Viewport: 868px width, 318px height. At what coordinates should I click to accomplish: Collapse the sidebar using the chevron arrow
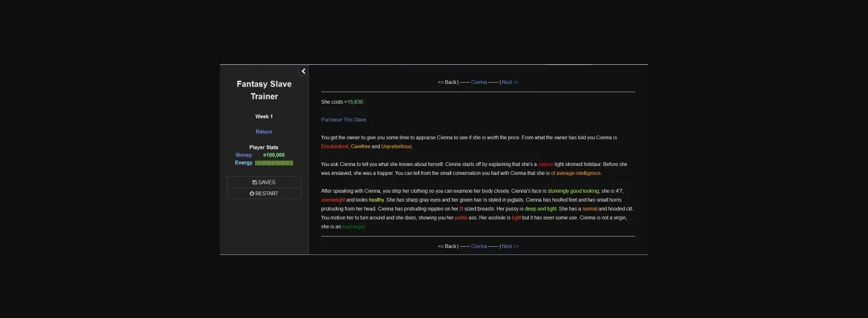click(x=303, y=71)
